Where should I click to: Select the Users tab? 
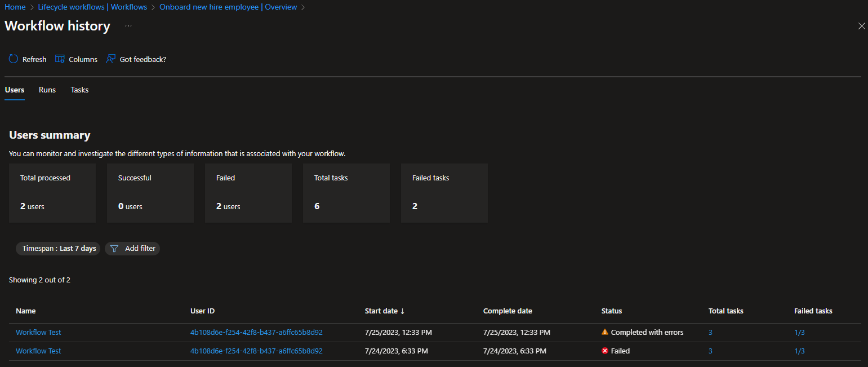pyautogui.click(x=15, y=90)
